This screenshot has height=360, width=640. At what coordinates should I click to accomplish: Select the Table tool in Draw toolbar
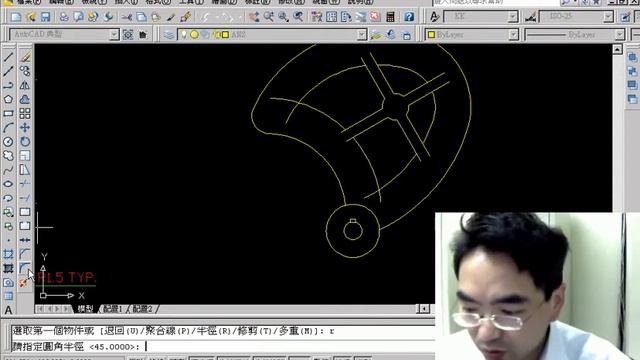coord(8,296)
